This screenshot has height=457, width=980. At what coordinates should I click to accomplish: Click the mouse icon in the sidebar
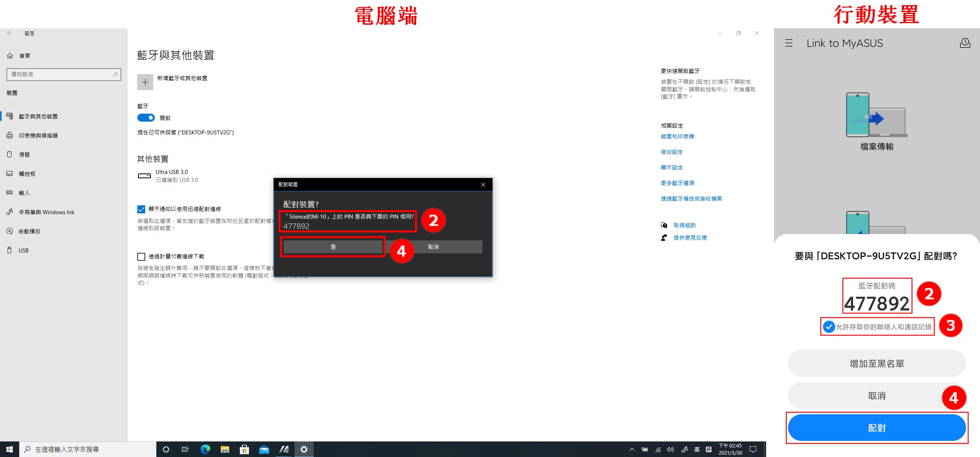click(10, 155)
